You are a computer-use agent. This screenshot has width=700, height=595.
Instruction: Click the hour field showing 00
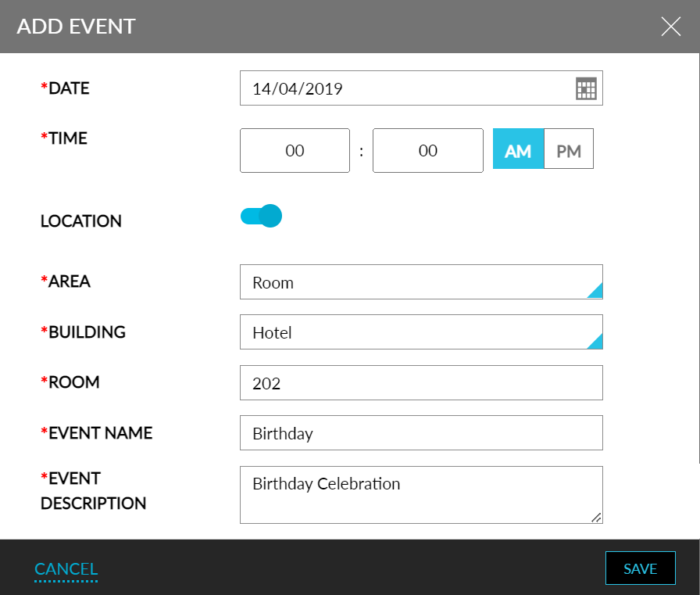click(295, 150)
